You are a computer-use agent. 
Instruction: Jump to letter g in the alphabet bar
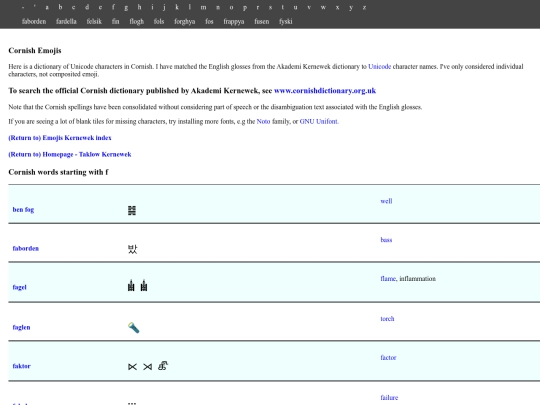pyautogui.click(x=126, y=8)
